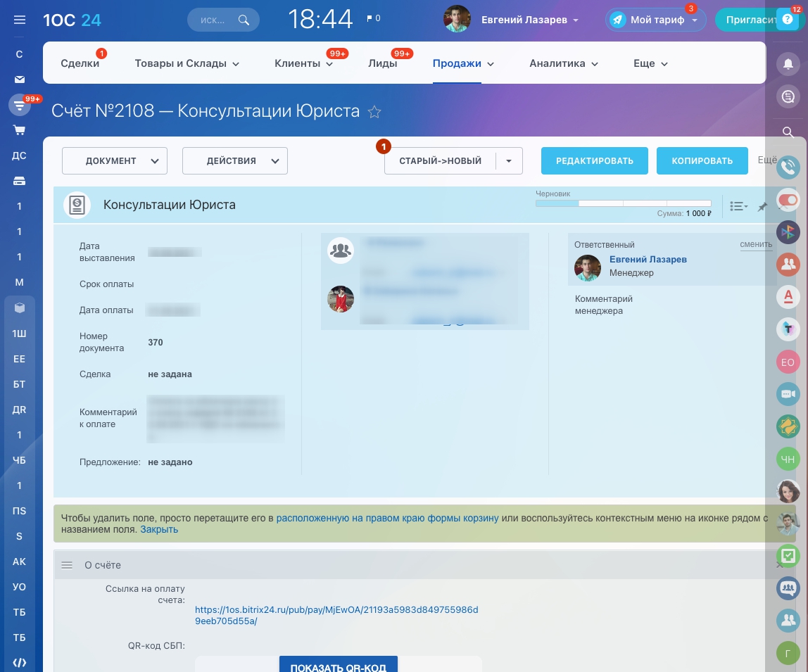Open the video camera chat icon
This screenshot has width=808, height=672.
tap(788, 394)
